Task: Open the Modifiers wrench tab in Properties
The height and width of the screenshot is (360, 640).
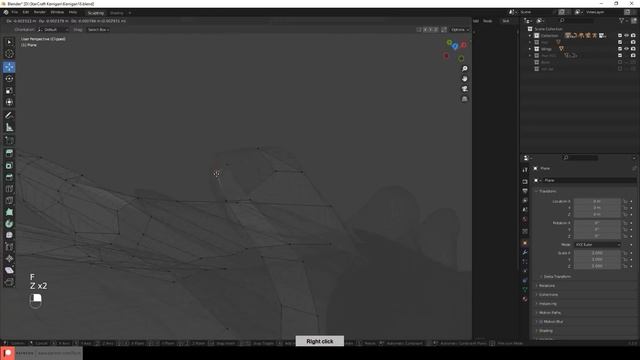Action: (x=525, y=252)
